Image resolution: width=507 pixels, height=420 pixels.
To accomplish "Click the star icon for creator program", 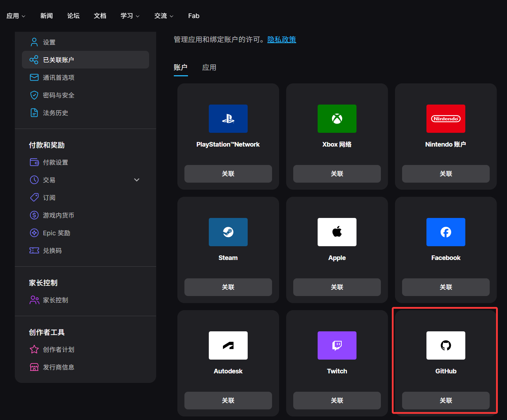I will [x=34, y=349].
